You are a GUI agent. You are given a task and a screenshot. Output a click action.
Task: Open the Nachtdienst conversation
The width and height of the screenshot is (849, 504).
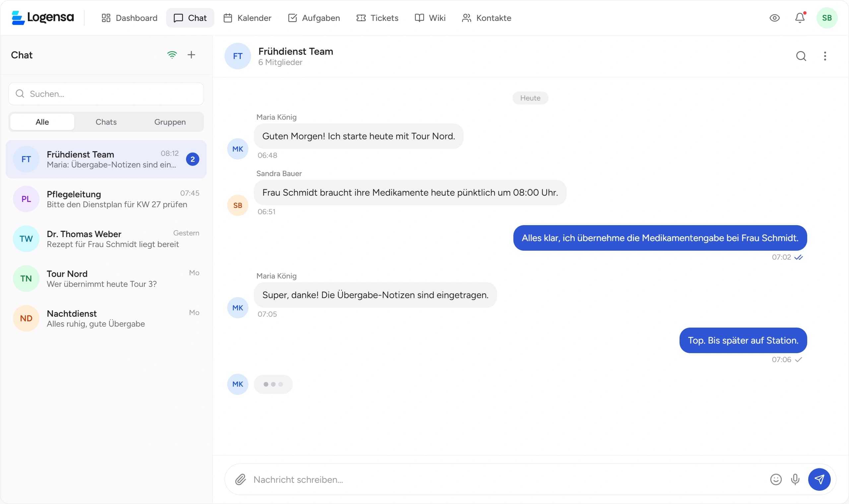pyautogui.click(x=106, y=318)
